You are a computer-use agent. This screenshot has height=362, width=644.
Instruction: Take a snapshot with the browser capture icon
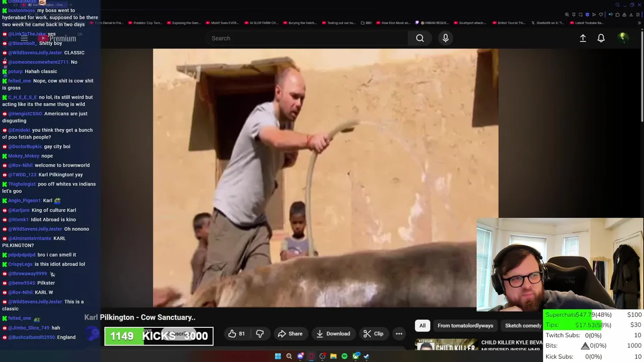(x=581, y=15)
